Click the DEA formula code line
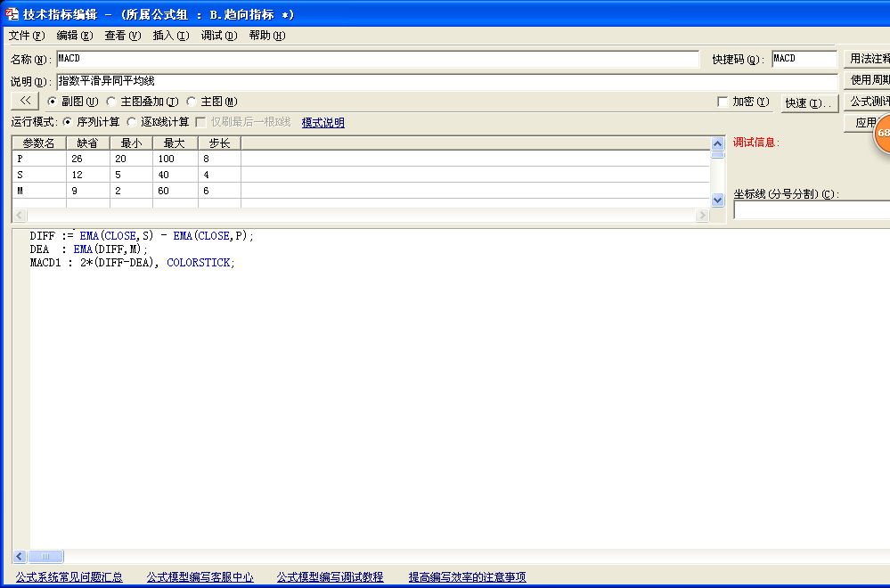 pyautogui.click(x=88, y=249)
